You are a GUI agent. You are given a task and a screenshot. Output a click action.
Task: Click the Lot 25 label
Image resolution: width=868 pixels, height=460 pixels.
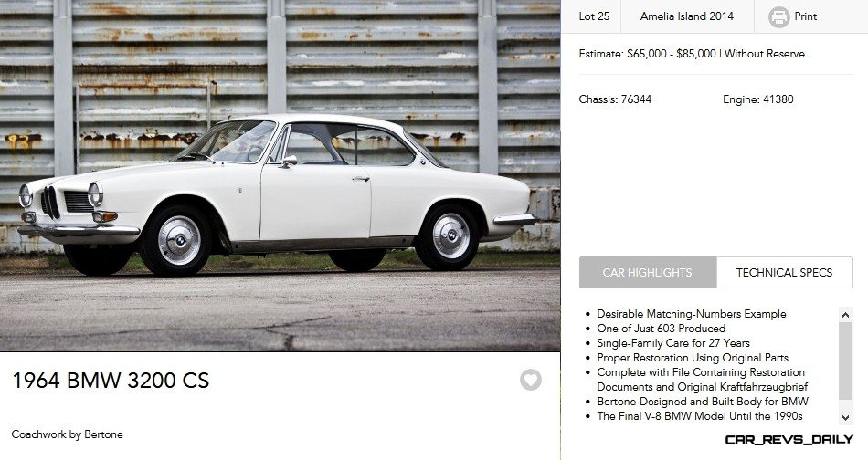click(594, 16)
